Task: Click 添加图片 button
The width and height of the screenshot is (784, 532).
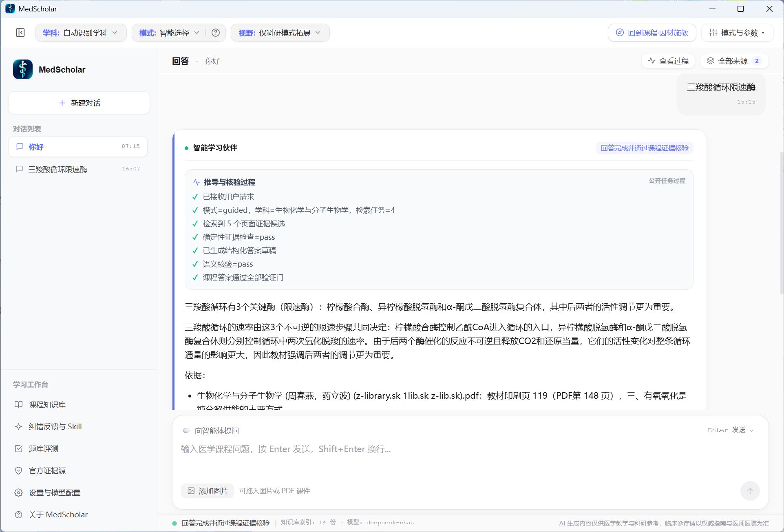Action: click(x=208, y=491)
